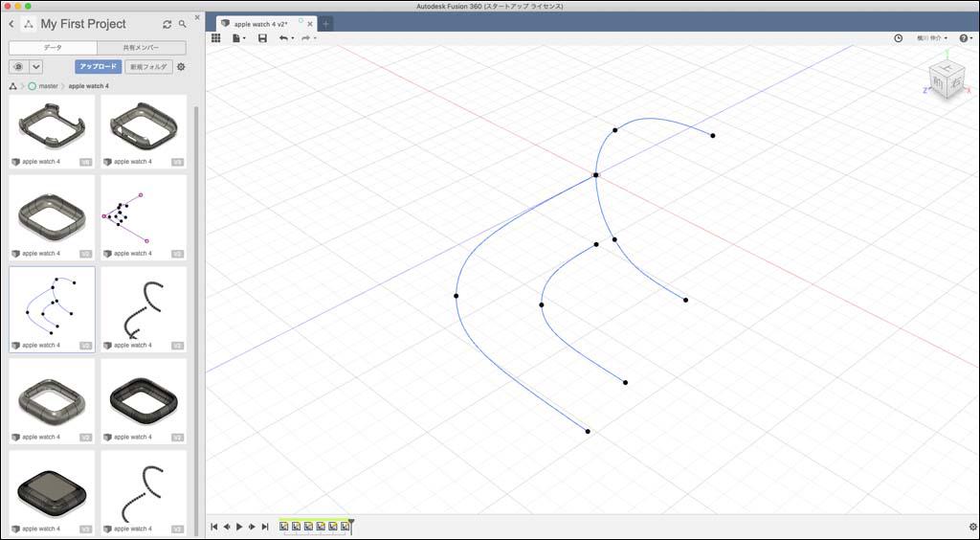
Task: Save the design with the disk icon
Action: click(x=262, y=38)
